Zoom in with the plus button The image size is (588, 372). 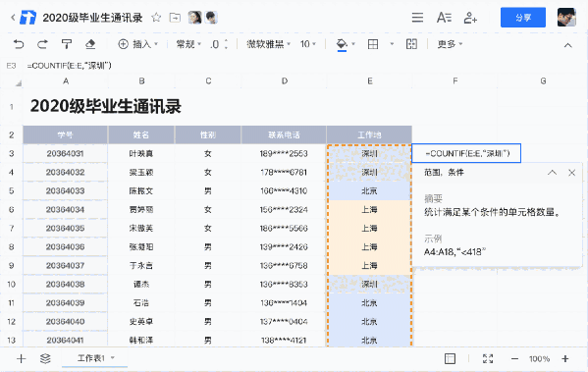565,359
